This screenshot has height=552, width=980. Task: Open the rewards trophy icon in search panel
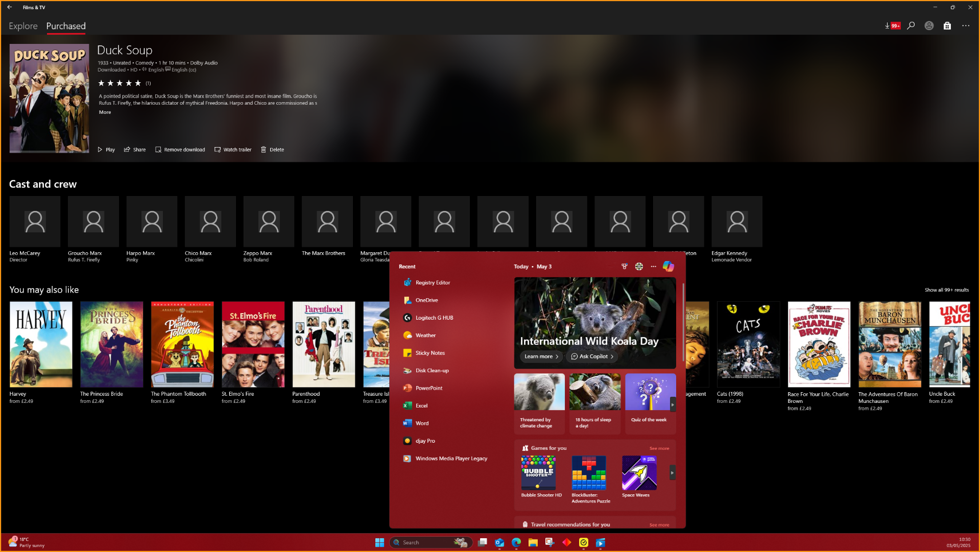coord(624,267)
